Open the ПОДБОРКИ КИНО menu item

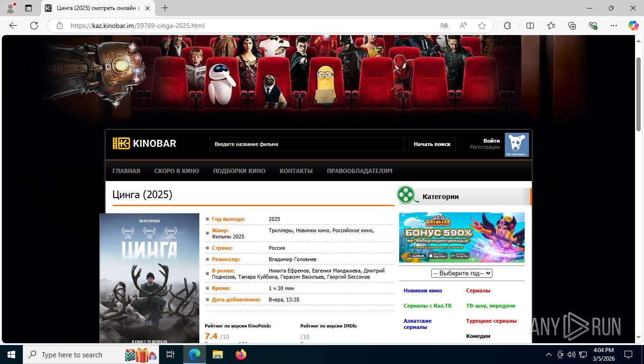coord(239,171)
